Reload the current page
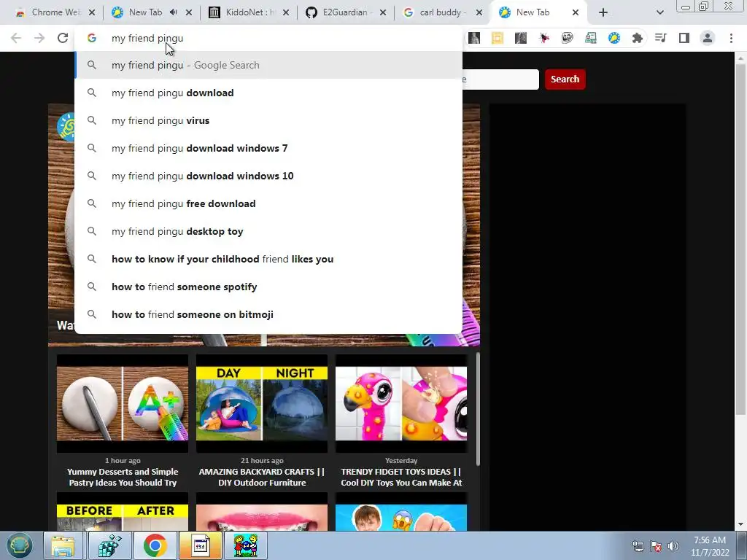The image size is (747, 560). (63, 38)
